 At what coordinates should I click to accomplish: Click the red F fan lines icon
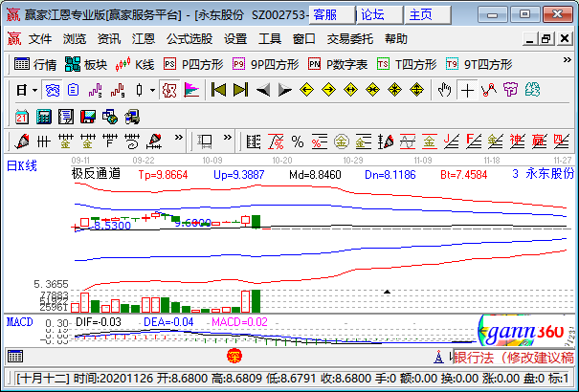tap(474, 142)
